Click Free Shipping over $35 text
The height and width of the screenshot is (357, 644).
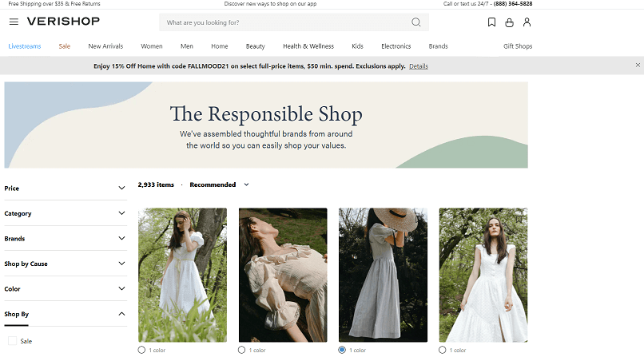pyautogui.click(x=54, y=4)
